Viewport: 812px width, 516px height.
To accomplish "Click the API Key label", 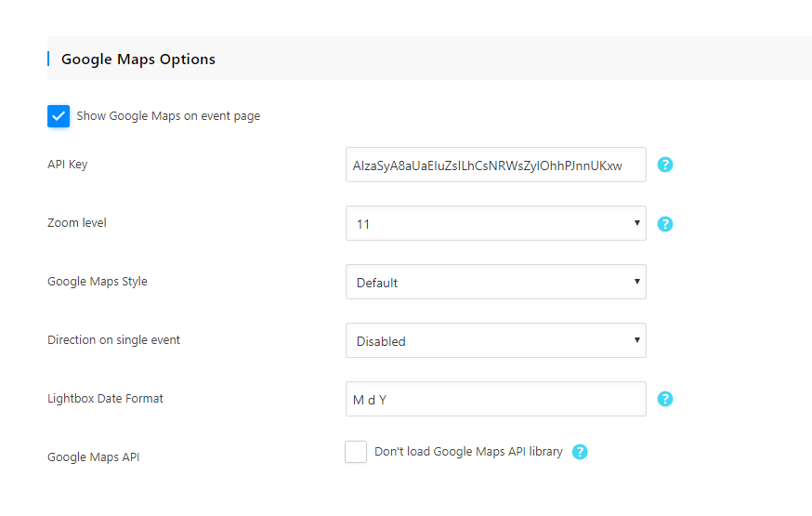I will point(67,165).
